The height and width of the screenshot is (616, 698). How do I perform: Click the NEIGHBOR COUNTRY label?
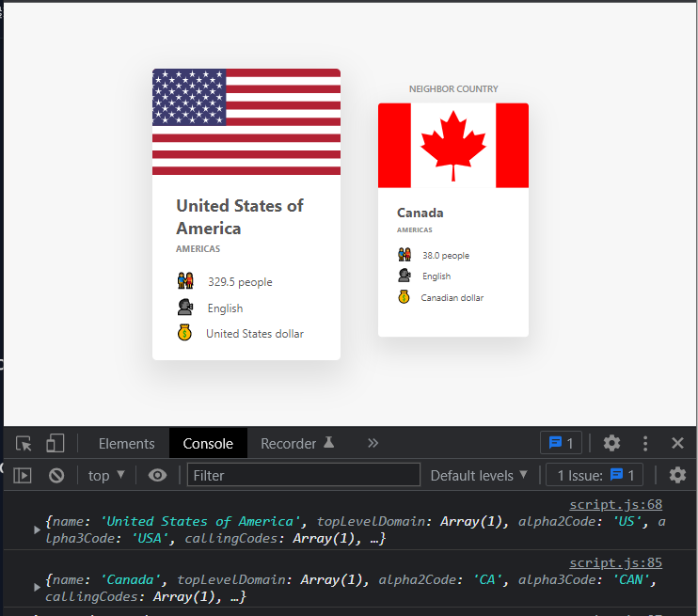(x=453, y=89)
